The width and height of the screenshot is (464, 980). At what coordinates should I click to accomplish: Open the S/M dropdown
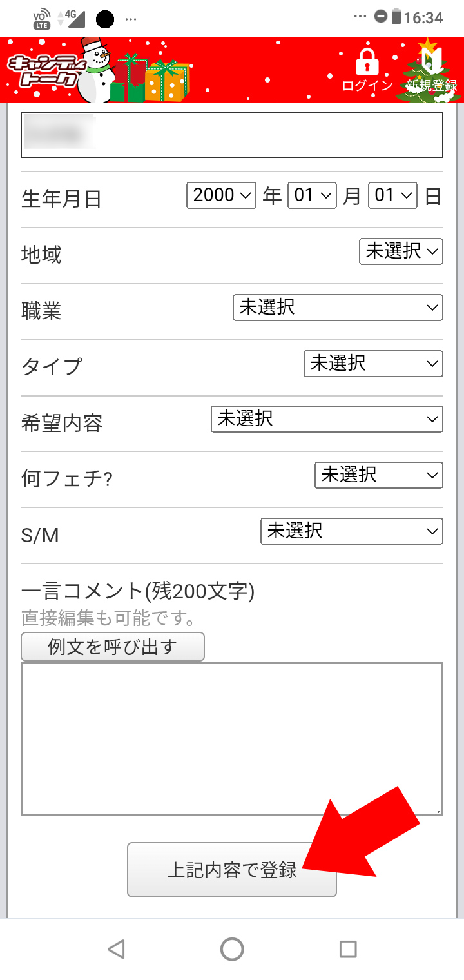pos(352,531)
